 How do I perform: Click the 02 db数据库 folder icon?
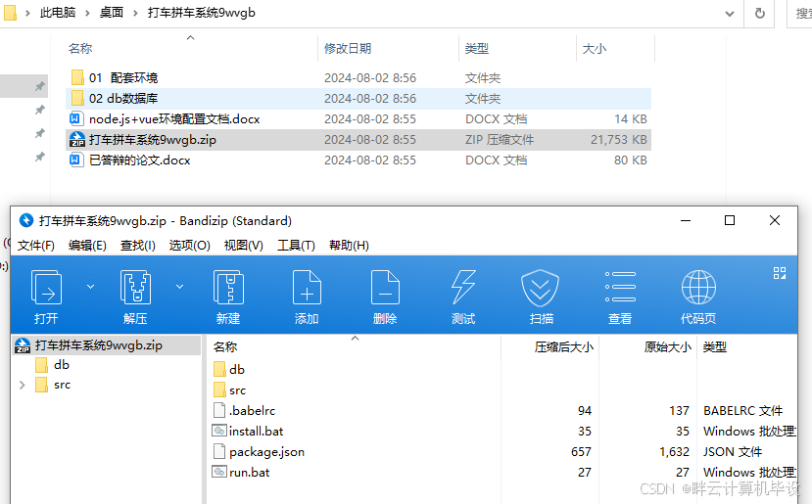77,98
